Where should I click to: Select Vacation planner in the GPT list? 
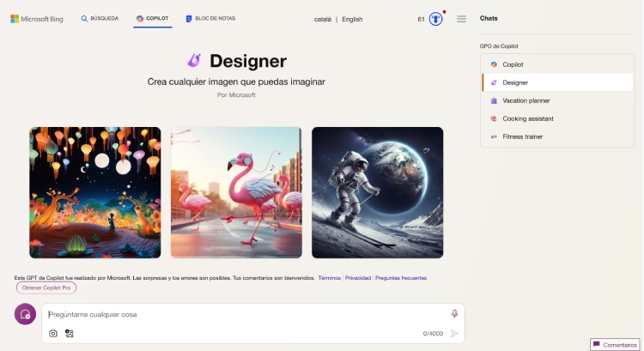(557, 100)
